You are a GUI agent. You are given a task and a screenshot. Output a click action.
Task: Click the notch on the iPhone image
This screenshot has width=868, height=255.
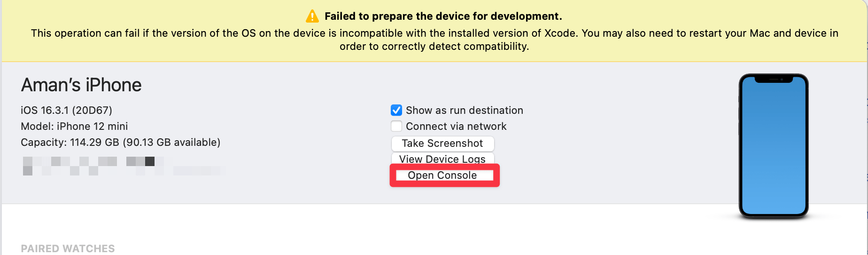point(773,80)
